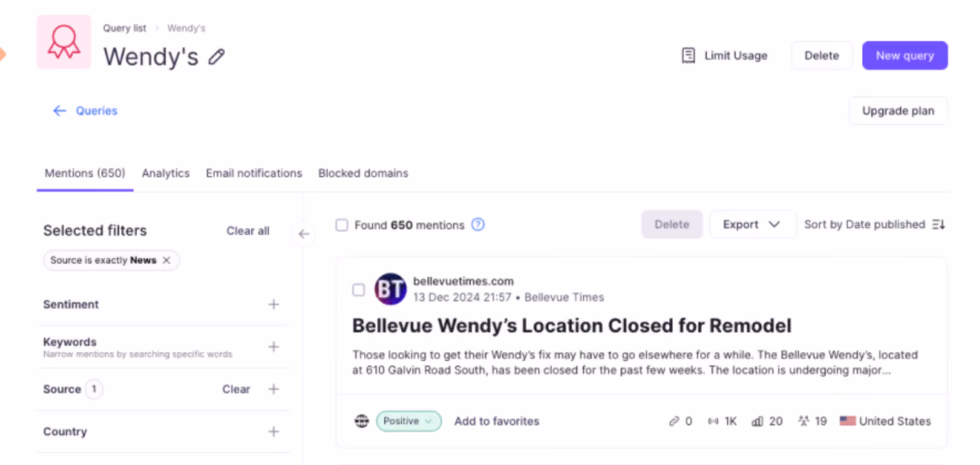Screen dimensions: 980x465
Task: Expand the Country filter
Action: (x=273, y=432)
